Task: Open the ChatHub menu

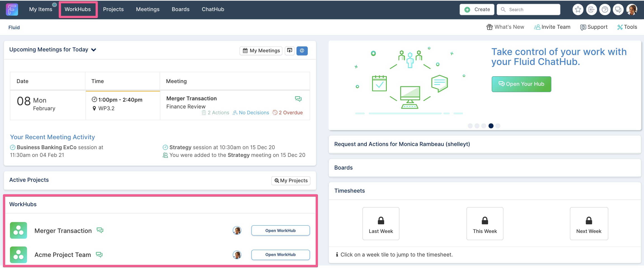Action: (x=213, y=9)
